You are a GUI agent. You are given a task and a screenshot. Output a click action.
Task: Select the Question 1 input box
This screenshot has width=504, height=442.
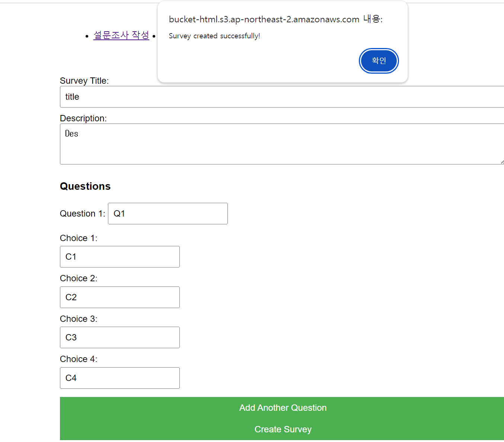(x=168, y=214)
